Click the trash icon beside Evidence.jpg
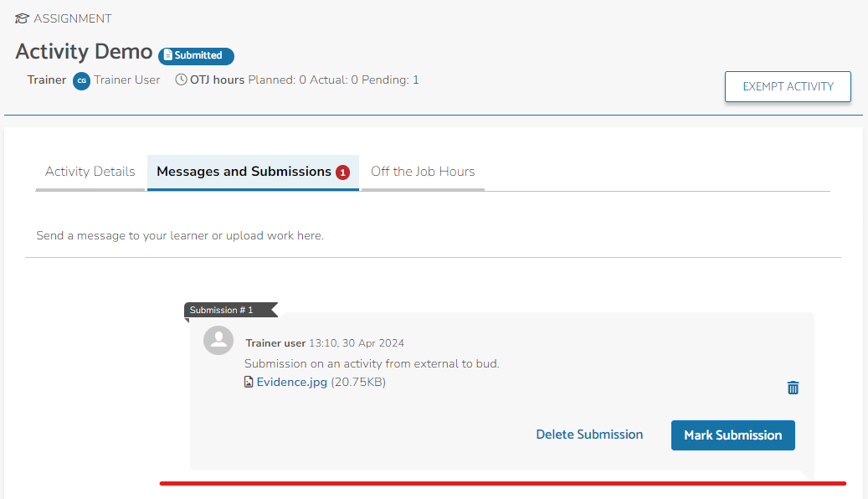The height and width of the screenshot is (499, 868). click(x=793, y=388)
